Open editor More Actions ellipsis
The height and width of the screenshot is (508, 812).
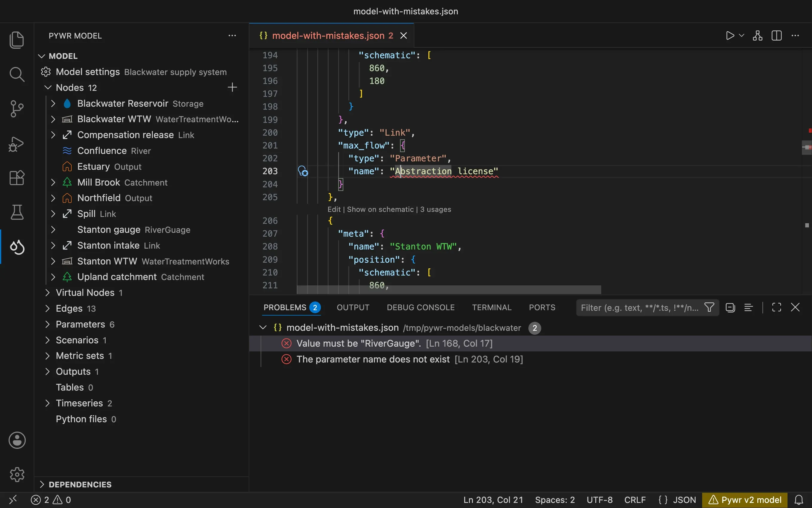pos(795,36)
